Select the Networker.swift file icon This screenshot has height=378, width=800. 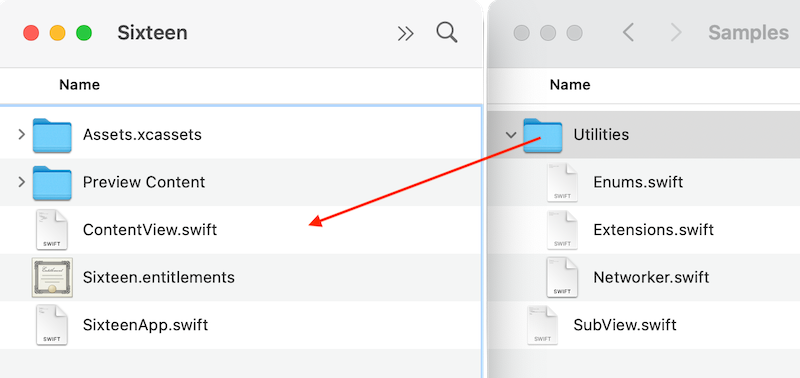(562, 277)
